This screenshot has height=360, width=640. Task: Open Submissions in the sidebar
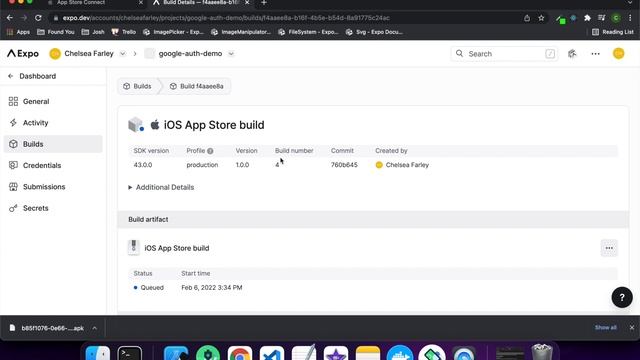53,187
